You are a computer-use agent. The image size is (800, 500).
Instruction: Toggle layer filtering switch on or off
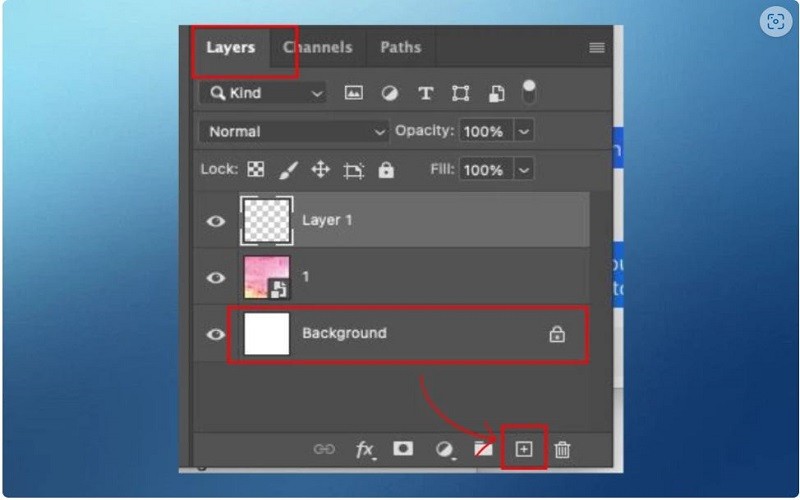click(529, 92)
